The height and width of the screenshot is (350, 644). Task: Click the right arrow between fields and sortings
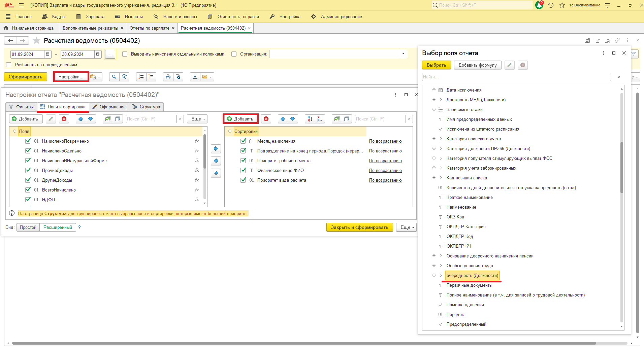coord(216,149)
